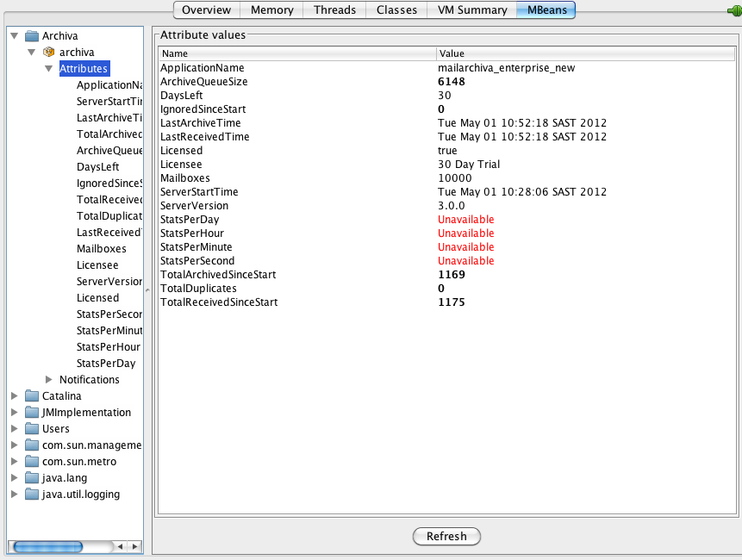Image resolution: width=742 pixels, height=560 pixels.
Task: Expand the java.lang domain
Action: click(x=14, y=477)
